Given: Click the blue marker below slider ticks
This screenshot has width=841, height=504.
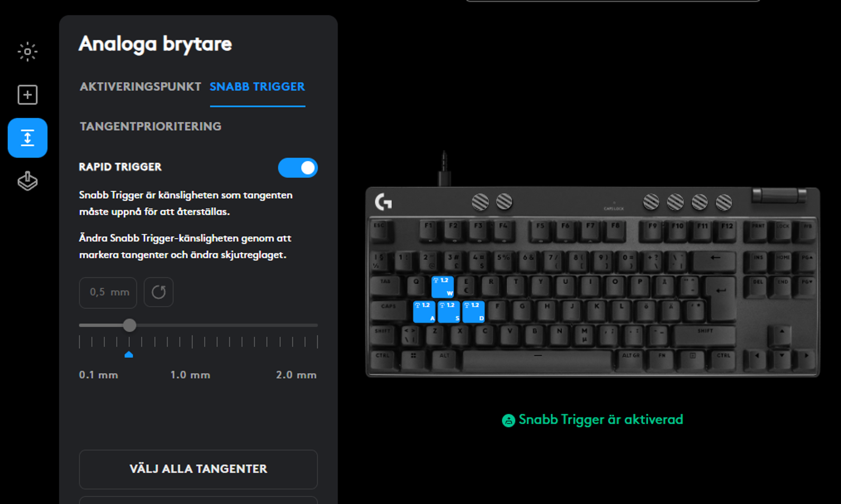Looking at the screenshot, I should click(129, 355).
